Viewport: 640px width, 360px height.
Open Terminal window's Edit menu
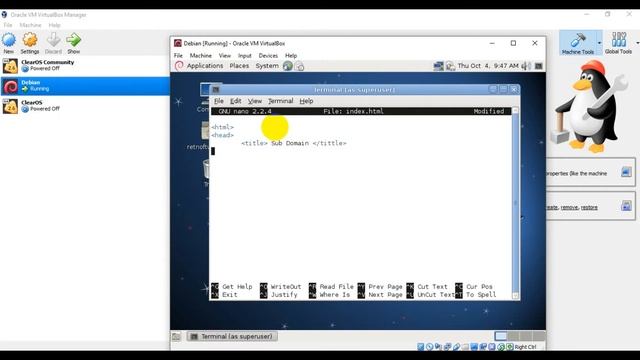click(x=236, y=101)
